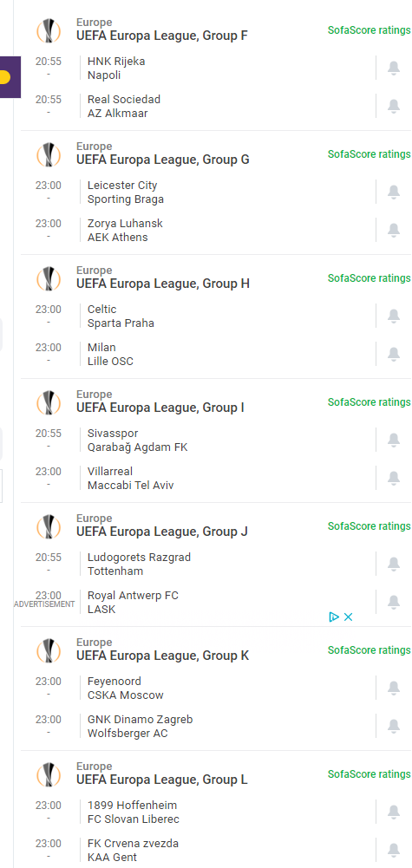Click SofaScore ratings for Group J
The width and height of the screenshot is (412, 868).
tap(369, 525)
